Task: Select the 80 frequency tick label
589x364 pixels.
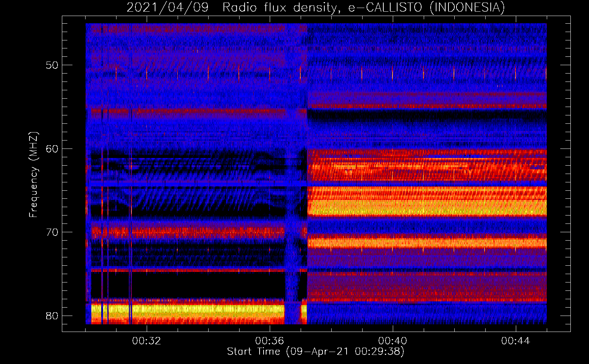Action: pos(52,316)
